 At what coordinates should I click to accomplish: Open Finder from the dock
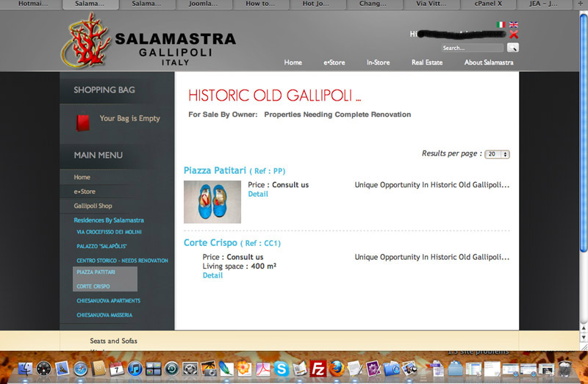pos(26,369)
